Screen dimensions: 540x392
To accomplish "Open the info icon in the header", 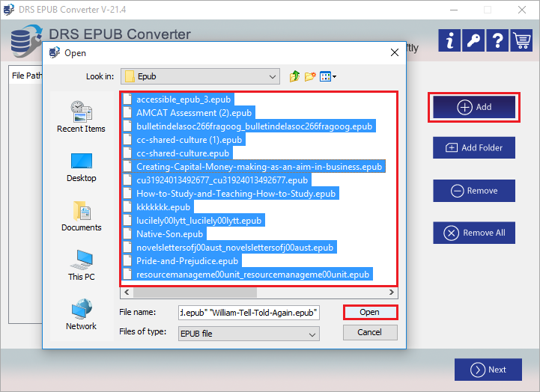I will pyautogui.click(x=449, y=40).
